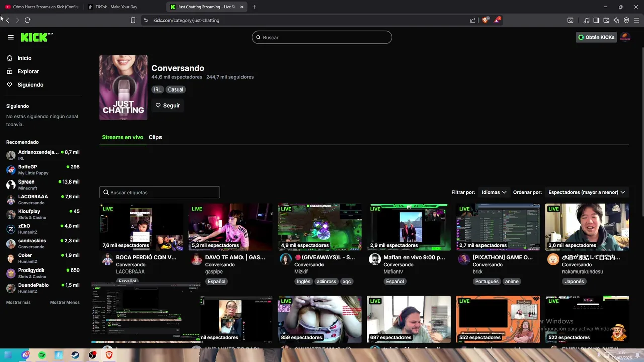Open the stream with 552 espectadores
This screenshot has height=362, width=644.
pyautogui.click(x=498, y=319)
